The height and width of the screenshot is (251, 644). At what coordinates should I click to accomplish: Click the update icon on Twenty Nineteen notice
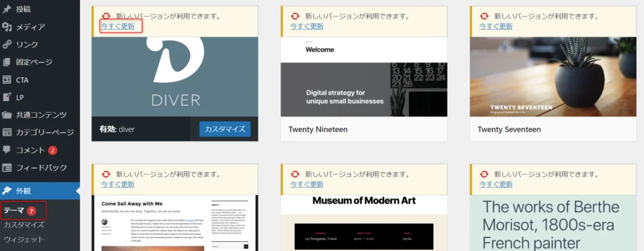click(x=295, y=16)
